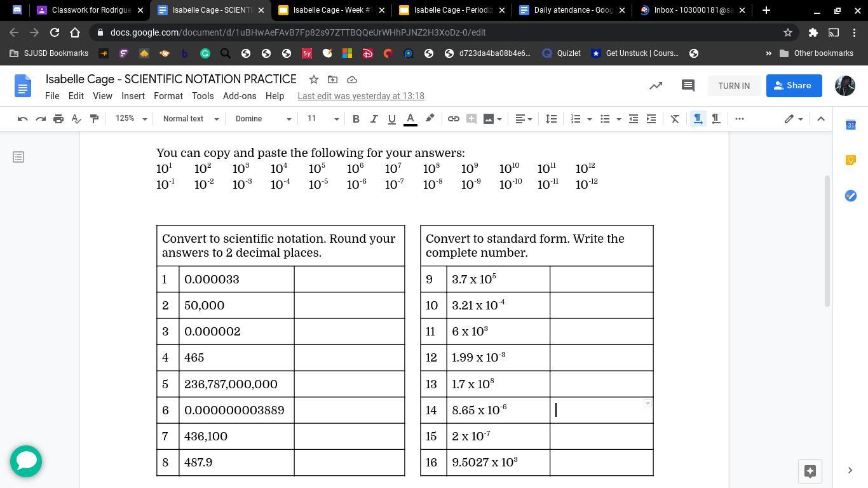Viewport: 868px width, 488px height.
Task: Show document outline
Action: coord(18,156)
